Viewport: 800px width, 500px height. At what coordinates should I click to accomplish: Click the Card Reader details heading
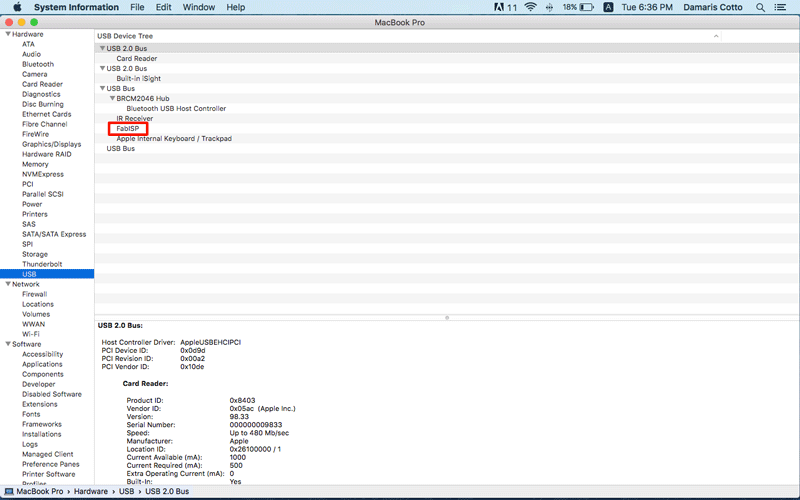(145, 384)
